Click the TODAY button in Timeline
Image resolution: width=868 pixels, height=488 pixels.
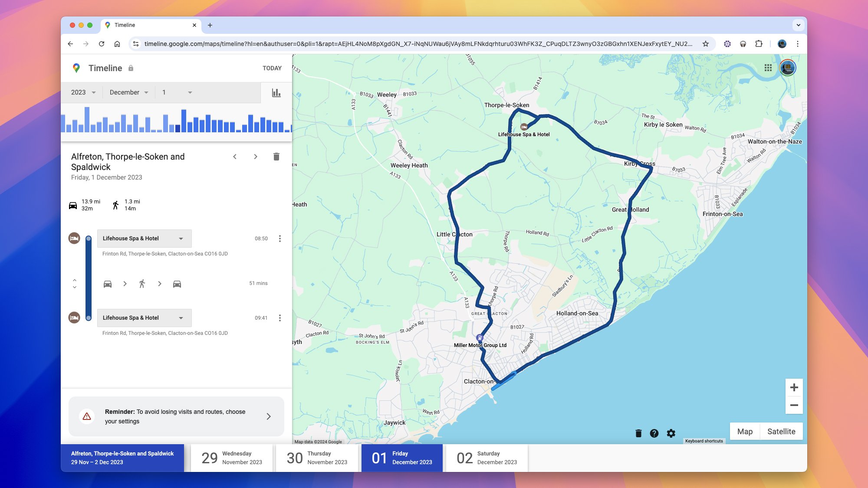pyautogui.click(x=272, y=68)
